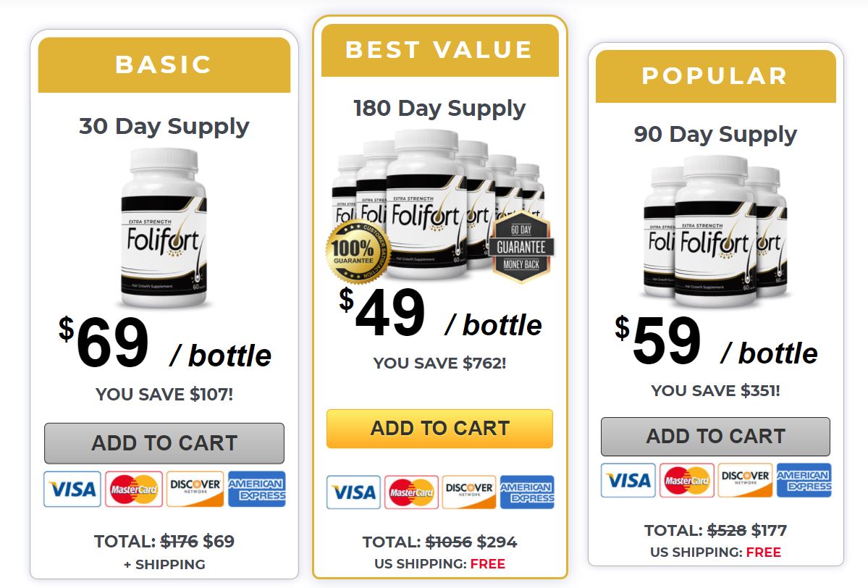Click the 60 Day Money Back badge
The width and height of the screenshot is (868, 588).
pos(521,247)
